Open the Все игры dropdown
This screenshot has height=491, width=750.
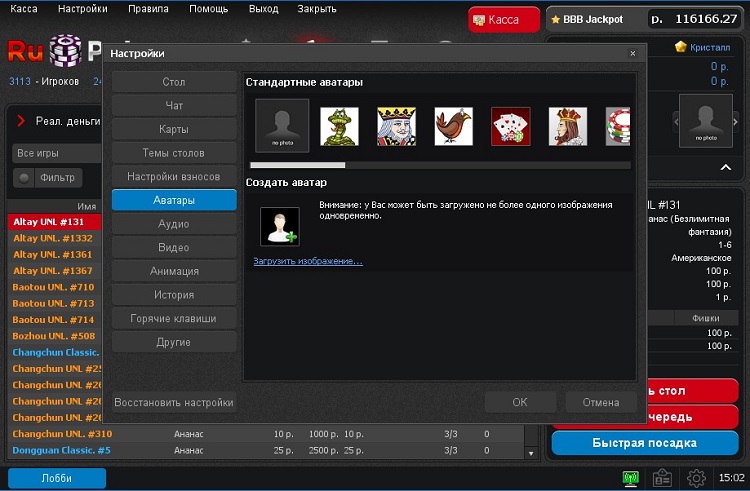click(55, 154)
